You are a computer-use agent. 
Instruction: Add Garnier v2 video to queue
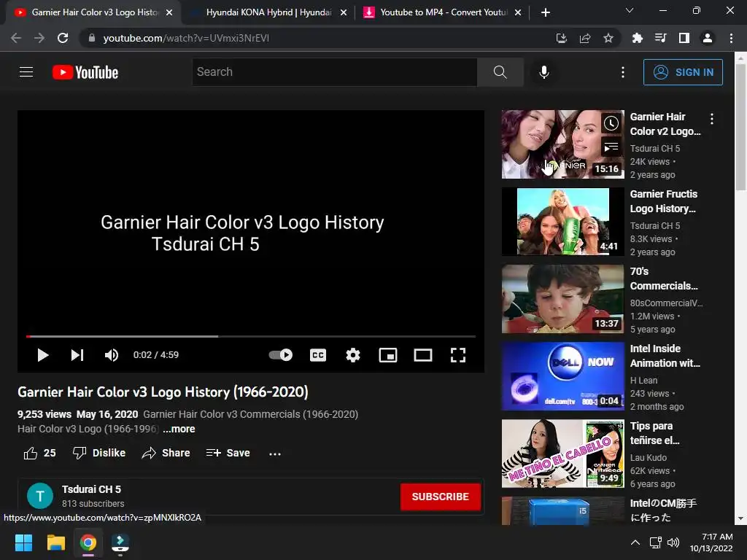[611, 147]
